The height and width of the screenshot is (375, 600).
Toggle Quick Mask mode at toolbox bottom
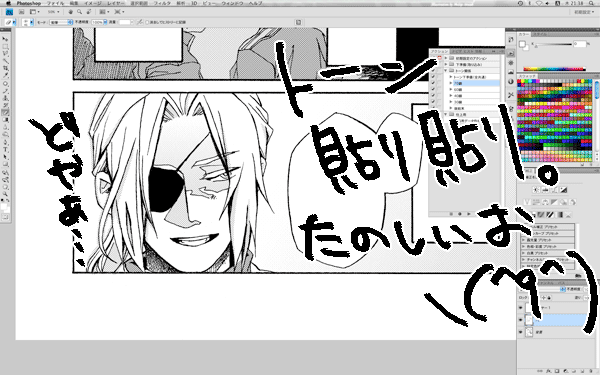pyautogui.click(x=5, y=217)
